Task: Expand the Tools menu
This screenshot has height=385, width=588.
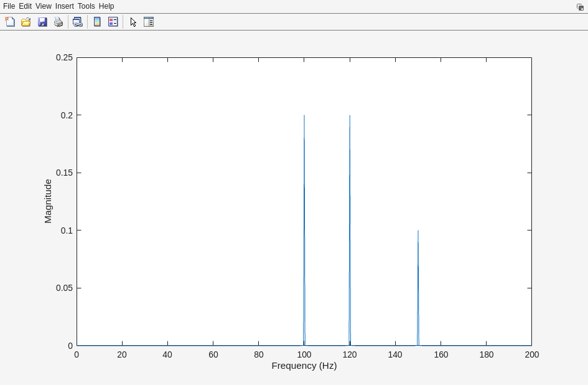Action: pyautogui.click(x=86, y=6)
